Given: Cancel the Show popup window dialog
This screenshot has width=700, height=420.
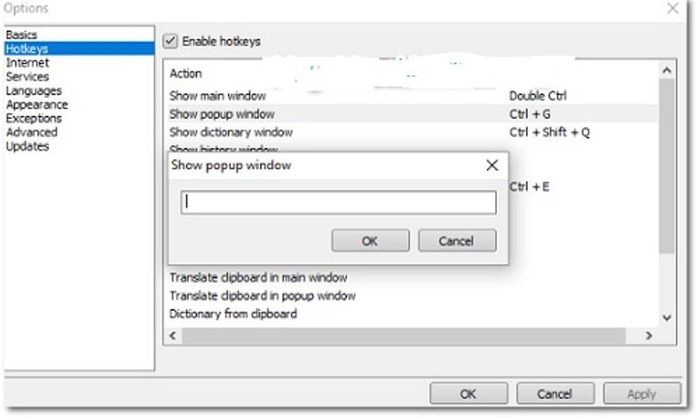Looking at the screenshot, I should [x=457, y=241].
